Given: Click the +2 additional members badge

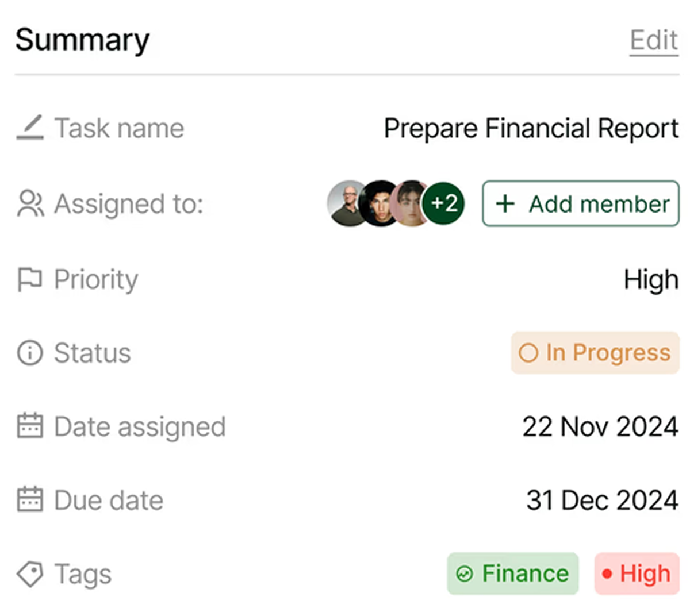Looking at the screenshot, I should 443,203.
